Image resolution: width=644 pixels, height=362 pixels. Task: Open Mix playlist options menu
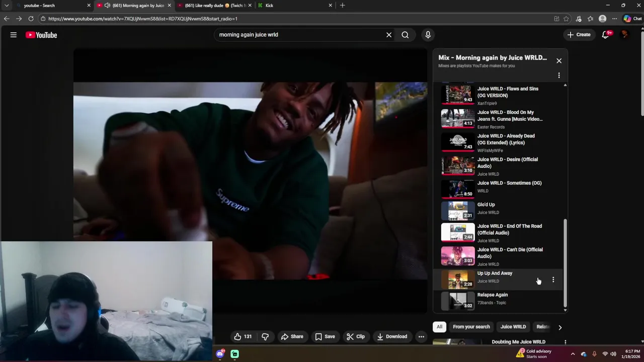[559, 75]
